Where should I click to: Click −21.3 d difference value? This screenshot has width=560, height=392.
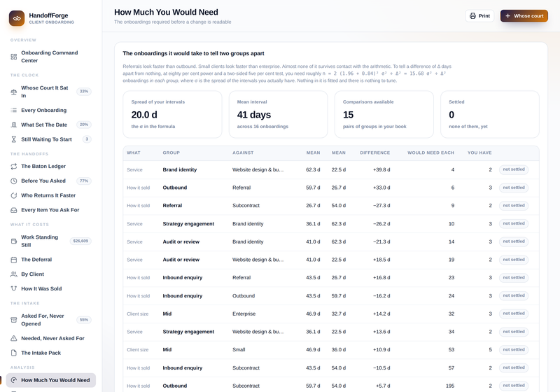pos(381,242)
